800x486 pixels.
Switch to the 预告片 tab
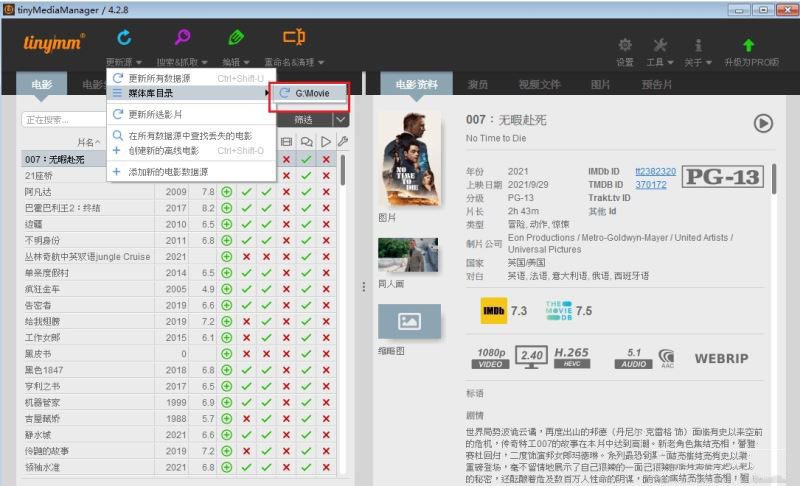[x=657, y=84]
